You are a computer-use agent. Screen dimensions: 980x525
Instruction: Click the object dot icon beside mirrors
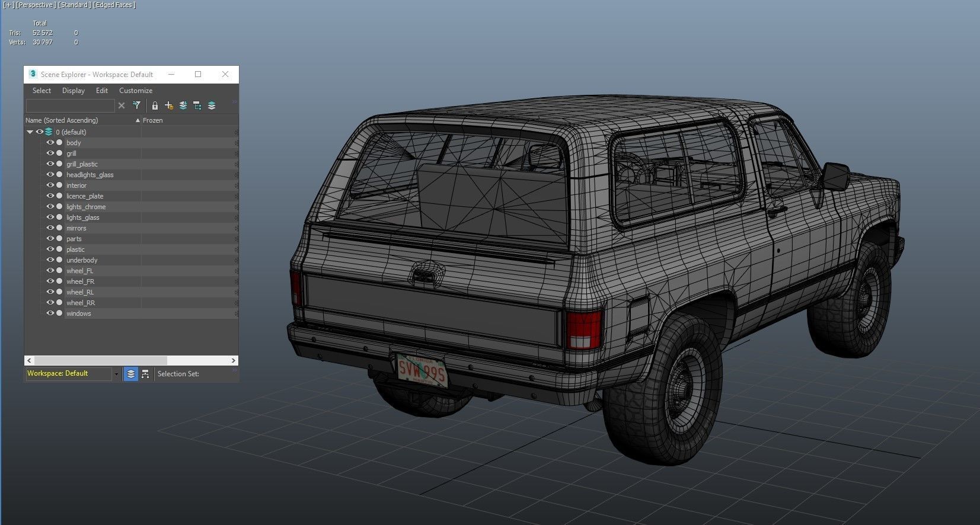click(59, 228)
